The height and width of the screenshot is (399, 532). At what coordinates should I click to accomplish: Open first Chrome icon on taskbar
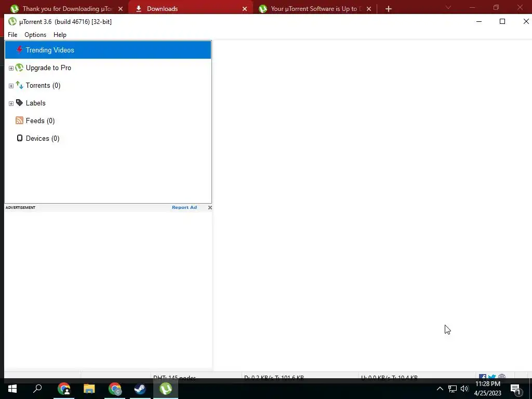(64, 389)
